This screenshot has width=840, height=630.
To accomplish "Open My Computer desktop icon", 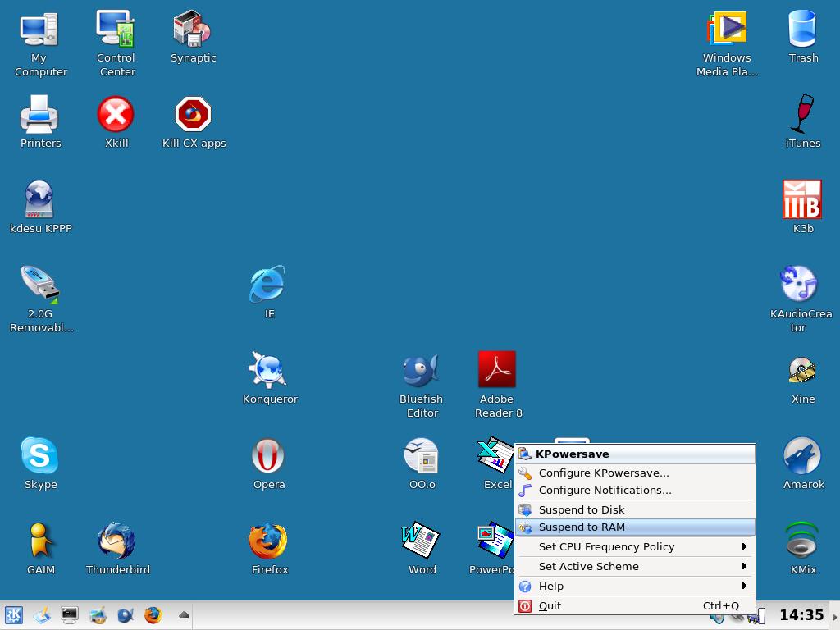I will [39, 30].
